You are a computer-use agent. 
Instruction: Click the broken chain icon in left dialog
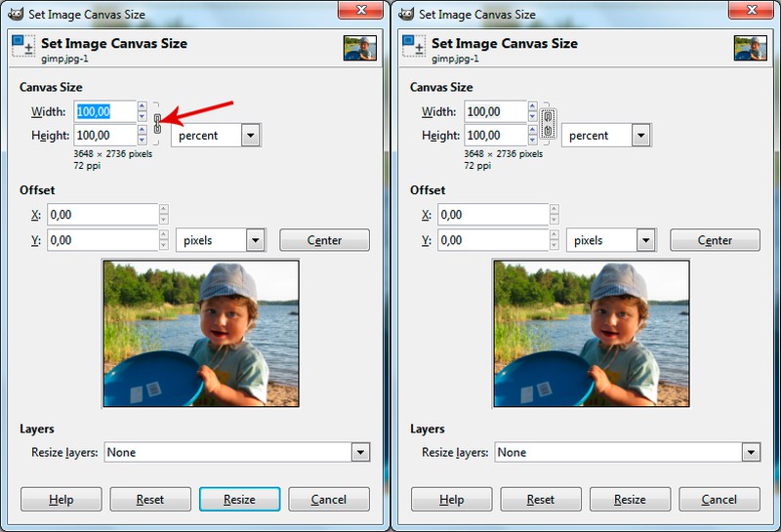(x=157, y=123)
